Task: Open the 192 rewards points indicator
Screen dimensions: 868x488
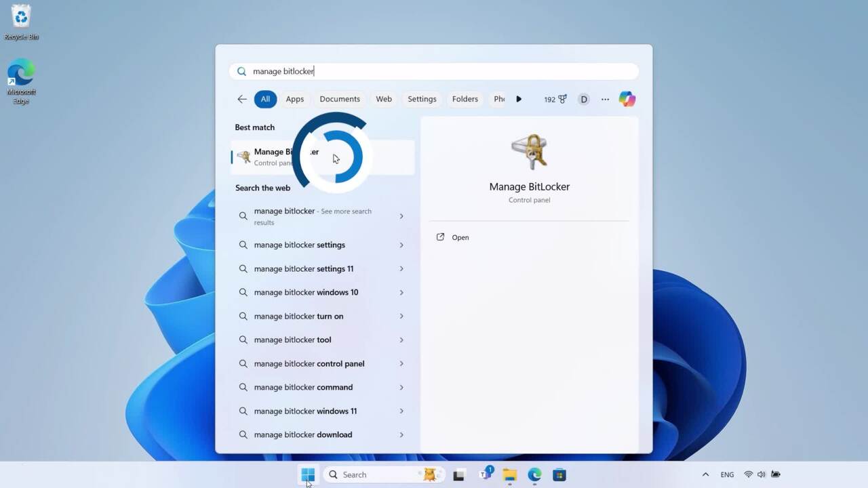Action: (x=555, y=99)
